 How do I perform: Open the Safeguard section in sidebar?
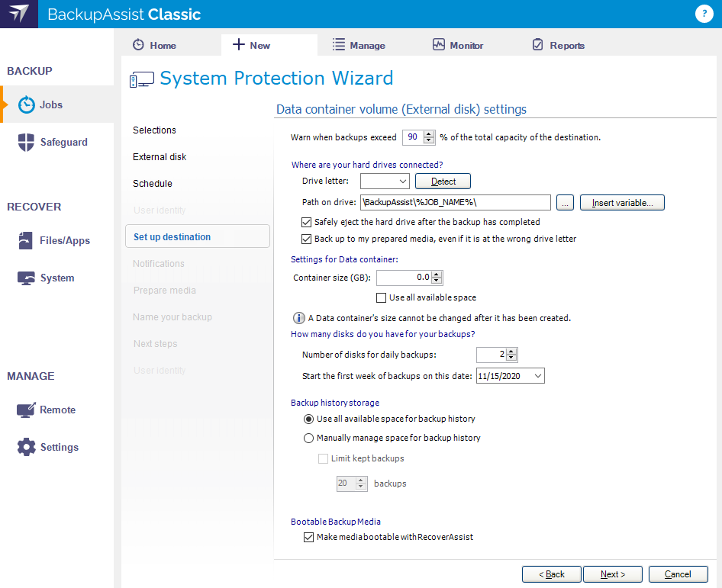tap(57, 142)
